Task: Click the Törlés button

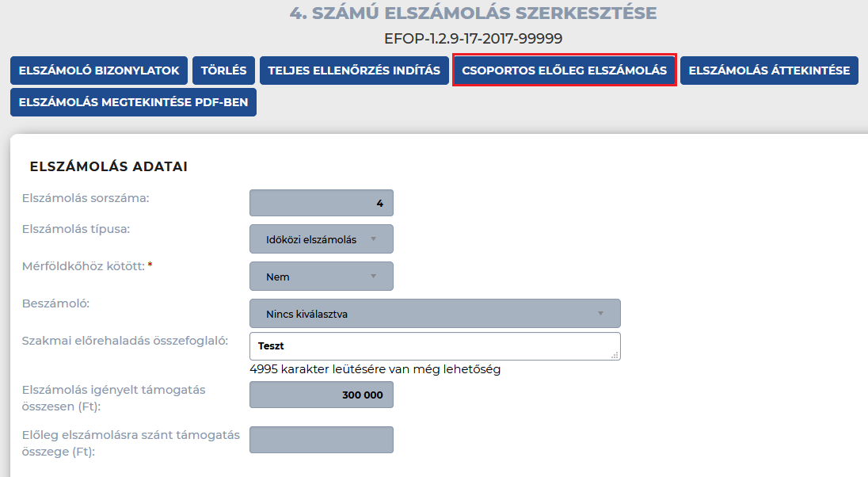Action: (223, 71)
